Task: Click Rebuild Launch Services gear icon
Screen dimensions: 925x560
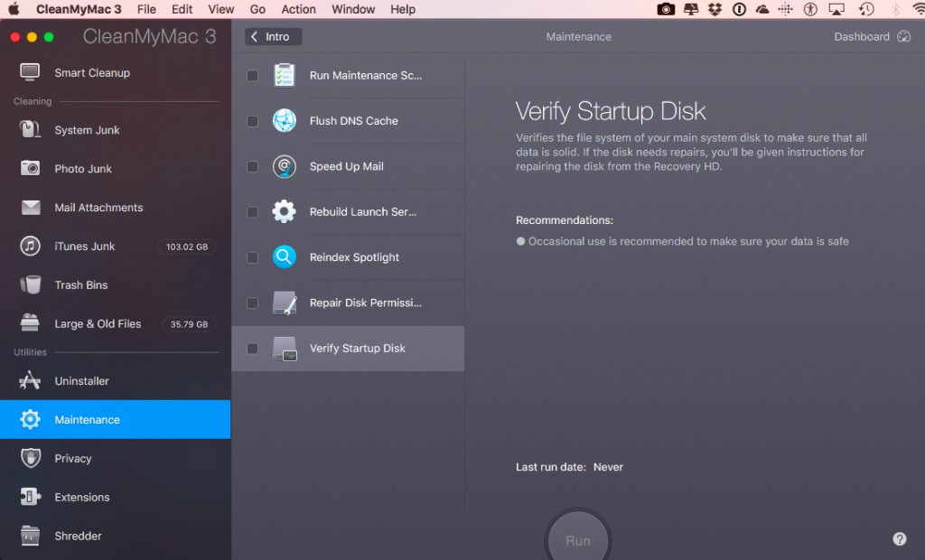Action: click(x=285, y=211)
